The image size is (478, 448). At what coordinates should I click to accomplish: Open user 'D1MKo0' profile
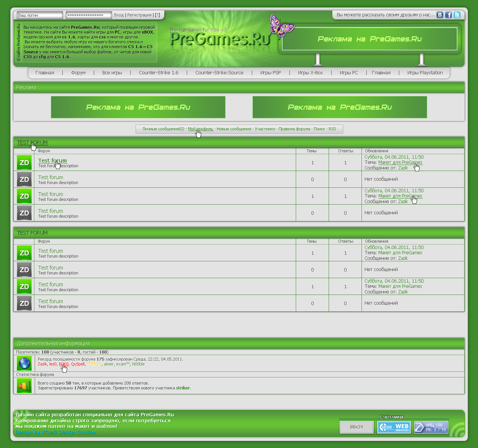pos(94,364)
